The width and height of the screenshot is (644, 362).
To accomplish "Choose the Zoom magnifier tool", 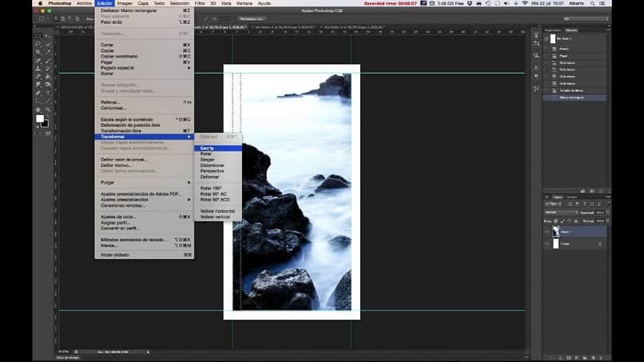I will click(48, 109).
